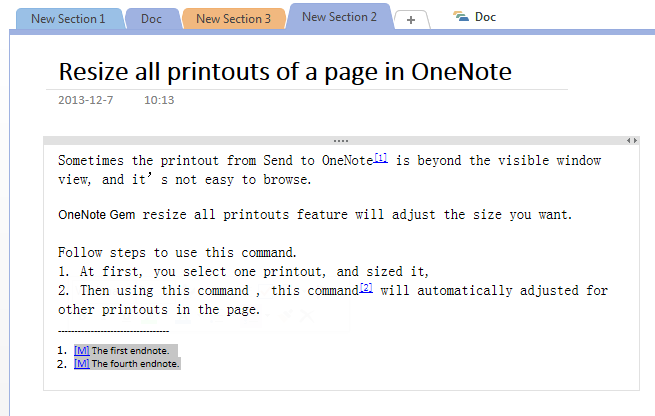Click the page title text

pyautogui.click(x=285, y=71)
